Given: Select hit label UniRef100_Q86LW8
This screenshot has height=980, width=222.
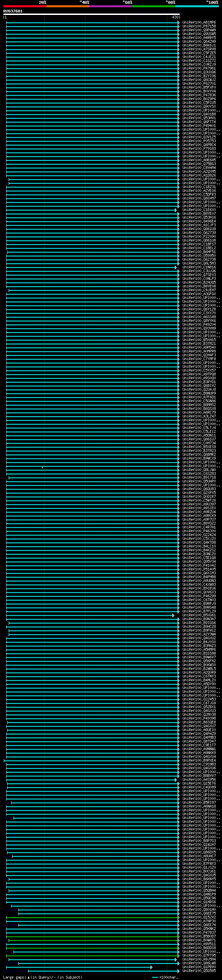Looking at the screenshot, I should pyautogui.click(x=199, y=963).
